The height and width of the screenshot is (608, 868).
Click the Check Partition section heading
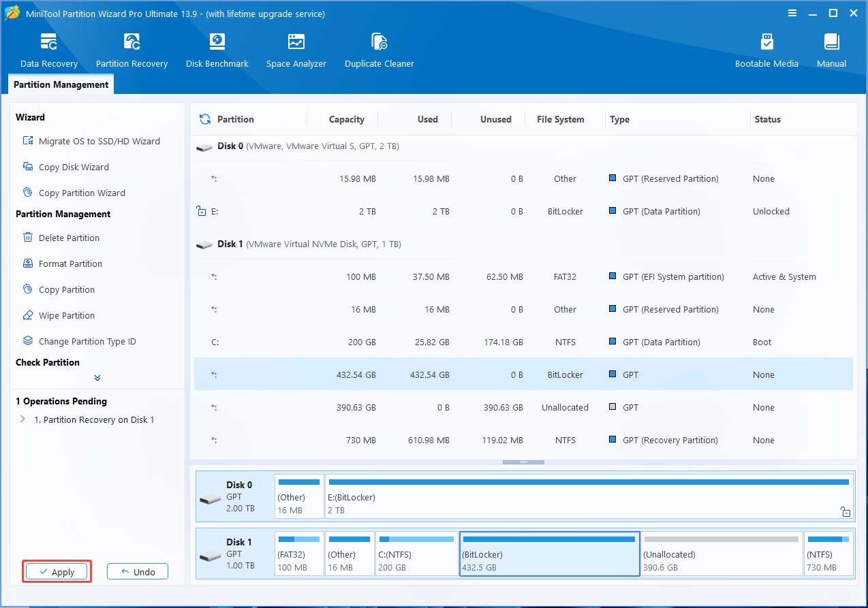coord(48,362)
